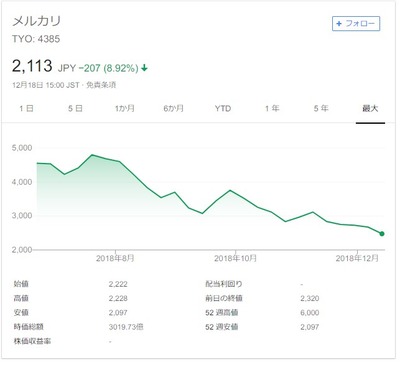Click the 2018年8月 axis marker
400x365 pixels.
(x=115, y=258)
